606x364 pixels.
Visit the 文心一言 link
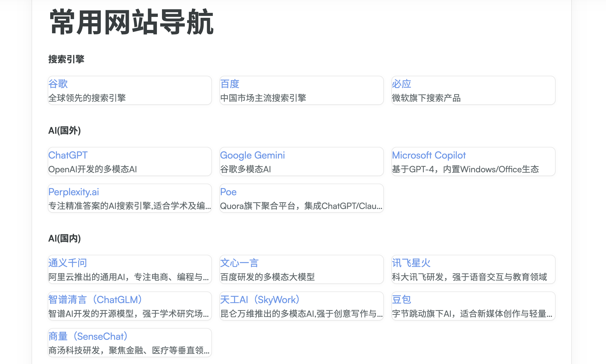pos(239,263)
